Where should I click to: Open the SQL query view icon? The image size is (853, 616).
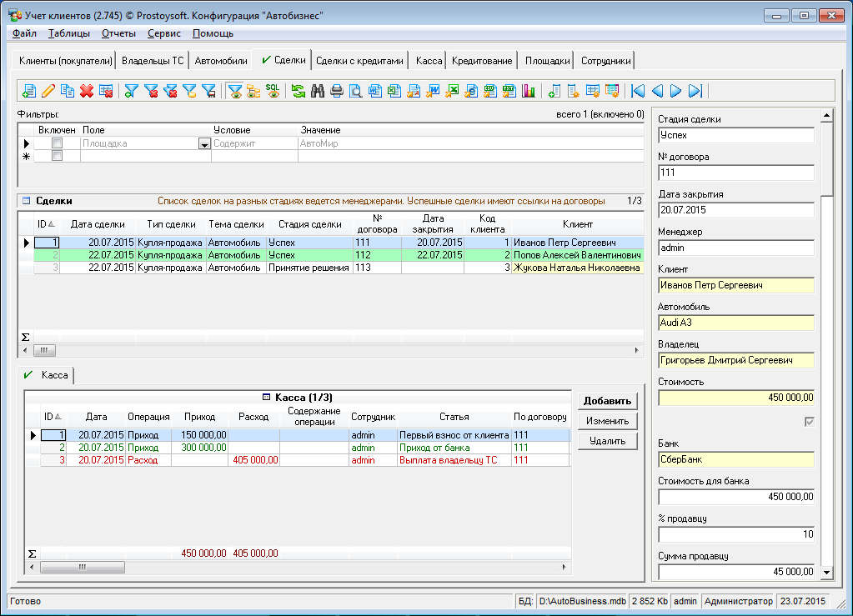(273, 91)
